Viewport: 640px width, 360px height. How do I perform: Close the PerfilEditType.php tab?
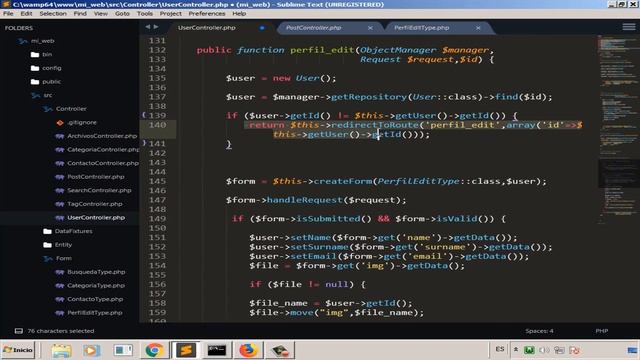point(478,28)
